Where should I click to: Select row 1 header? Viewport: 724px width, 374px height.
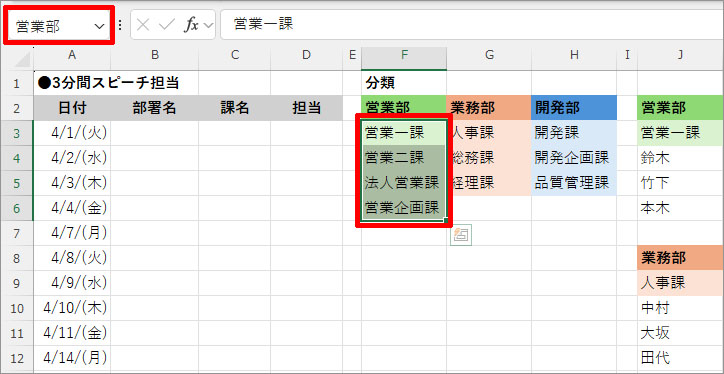pos(17,84)
